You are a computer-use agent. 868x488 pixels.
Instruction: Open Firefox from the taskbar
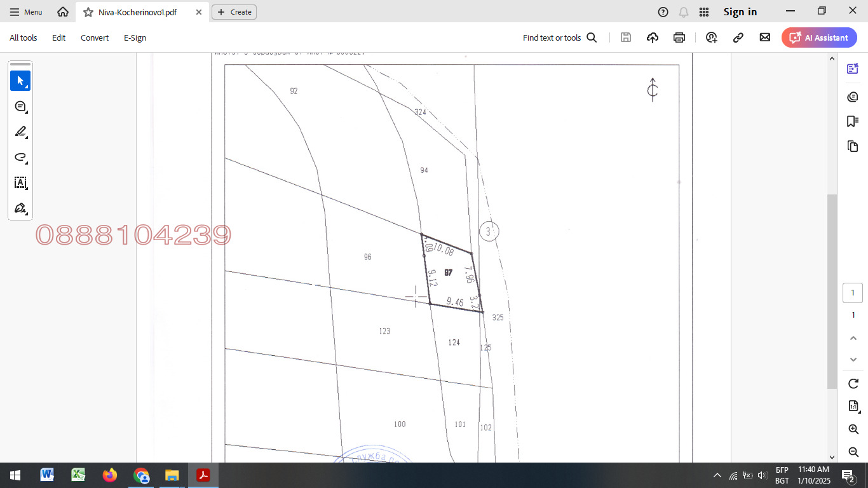point(110,475)
